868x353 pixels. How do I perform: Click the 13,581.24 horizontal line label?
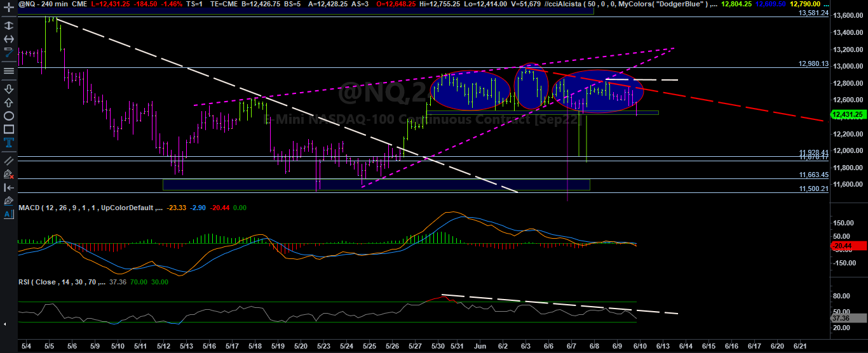tap(813, 13)
